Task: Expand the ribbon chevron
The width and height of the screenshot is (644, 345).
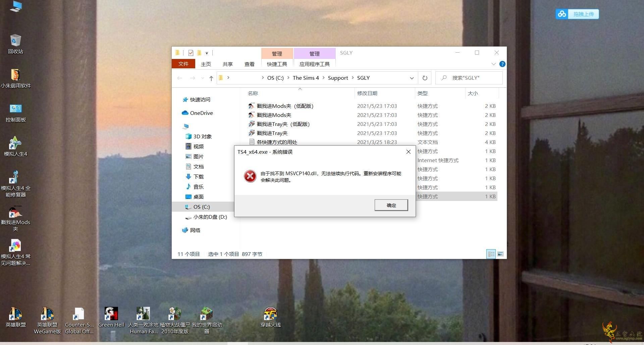Action: click(493, 64)
